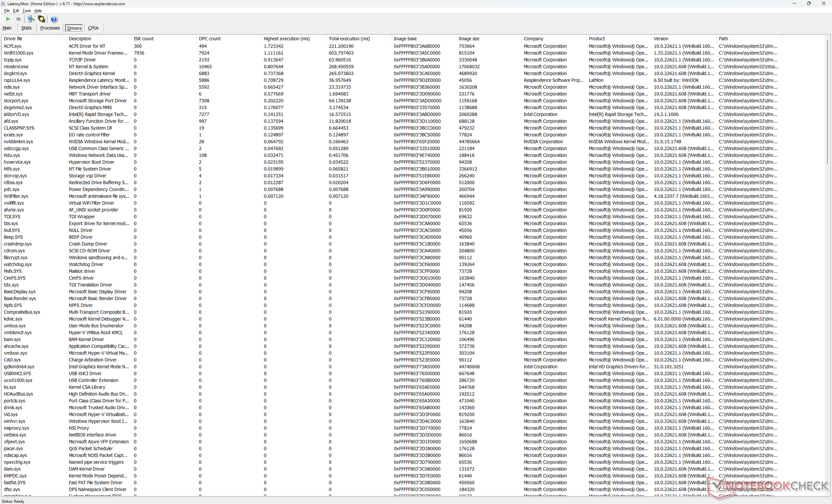832x504 pixels.
Task: Switch to the CPUs tab
Action: point(93,28)
